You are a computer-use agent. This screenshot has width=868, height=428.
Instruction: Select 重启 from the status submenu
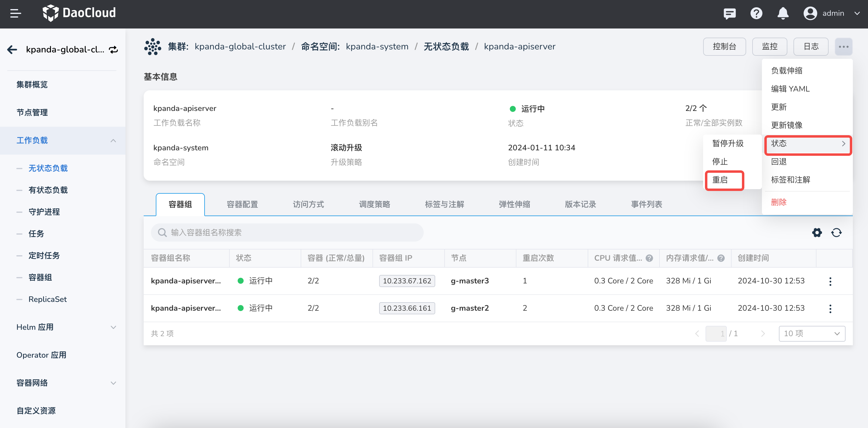720,180
